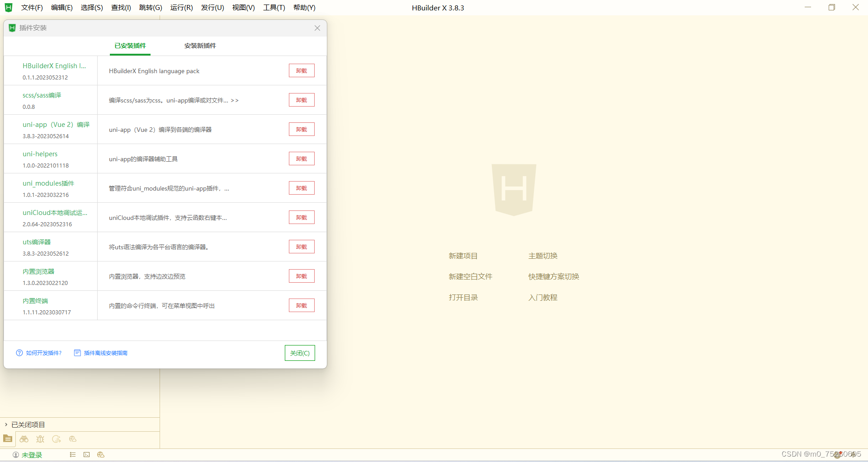
Task: Expand the scss/sass description >> arrows
Action: (235, 100)
